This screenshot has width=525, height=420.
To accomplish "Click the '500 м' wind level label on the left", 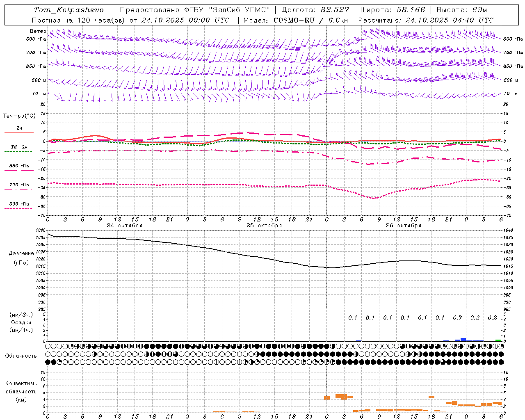I will pyautogui.click(x=39, y=80).
